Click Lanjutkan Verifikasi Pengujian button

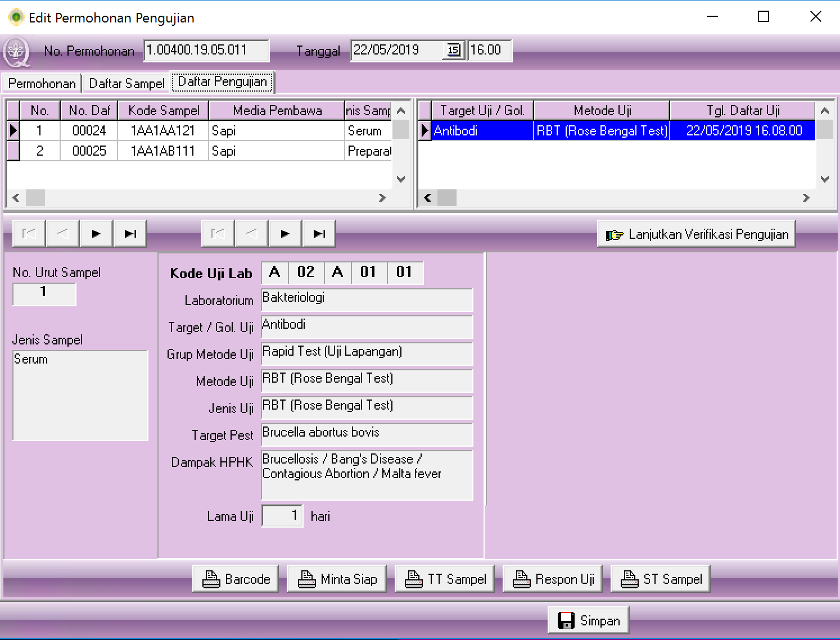tap(696, 234)
